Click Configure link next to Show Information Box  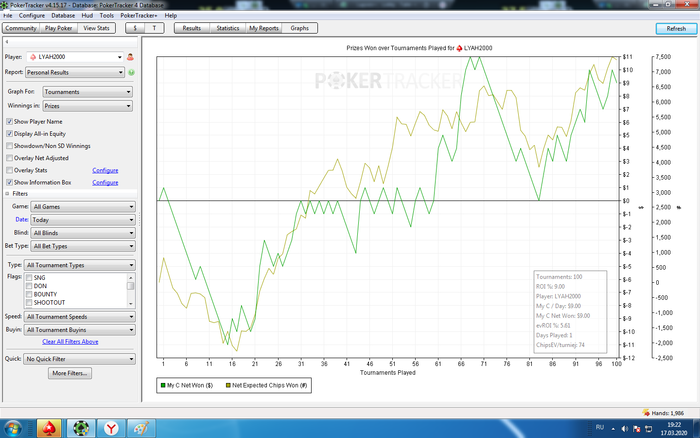click(105, 182)
